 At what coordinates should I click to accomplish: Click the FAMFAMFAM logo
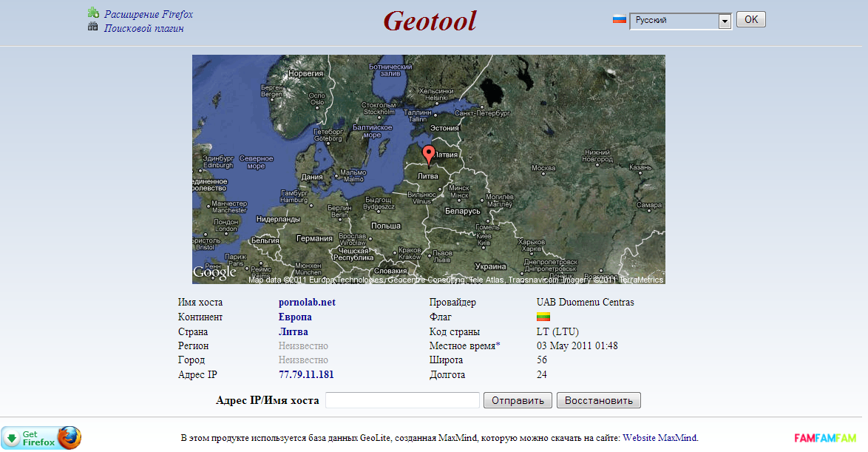825,438
